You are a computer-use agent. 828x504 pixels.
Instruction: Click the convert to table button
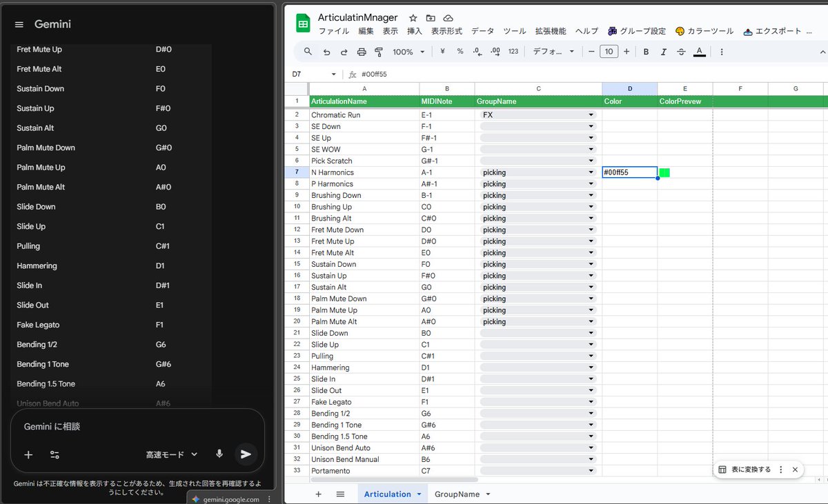pos(745,470)
